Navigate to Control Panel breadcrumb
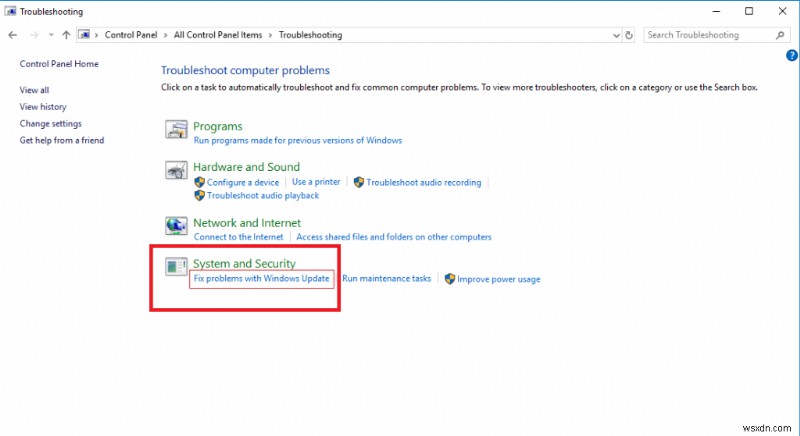This screenshot has height=436, width=800. click(x=131, y=35)
